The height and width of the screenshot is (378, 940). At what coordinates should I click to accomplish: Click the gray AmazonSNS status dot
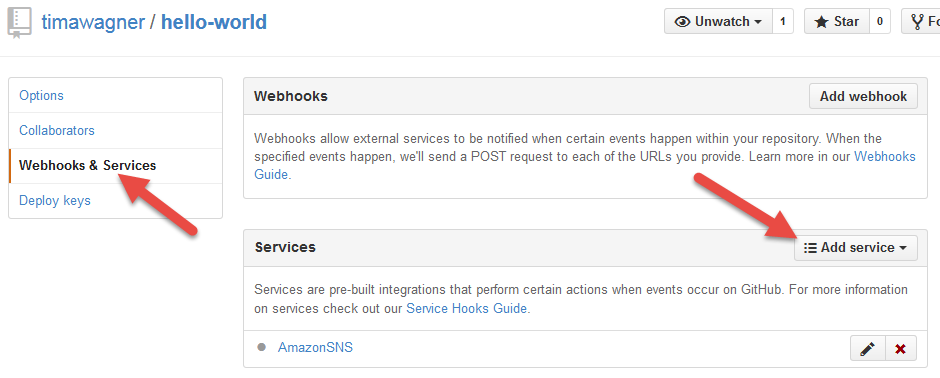pos(261,347)
